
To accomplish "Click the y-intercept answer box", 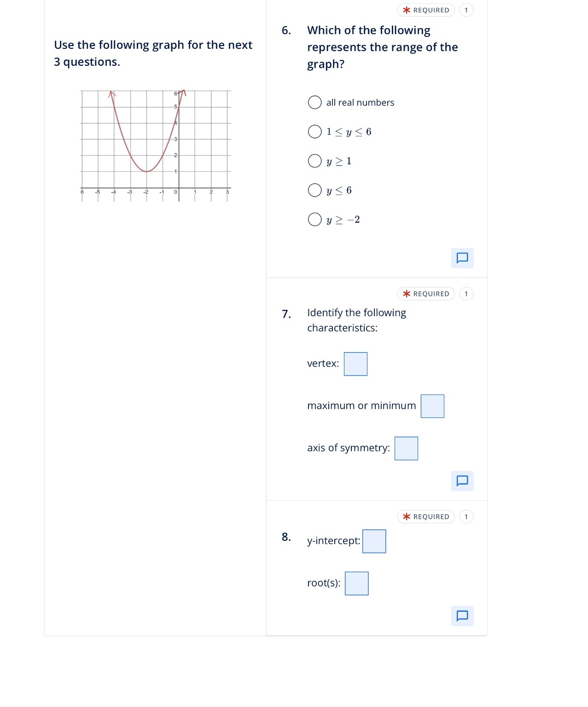I will point(373,541).
